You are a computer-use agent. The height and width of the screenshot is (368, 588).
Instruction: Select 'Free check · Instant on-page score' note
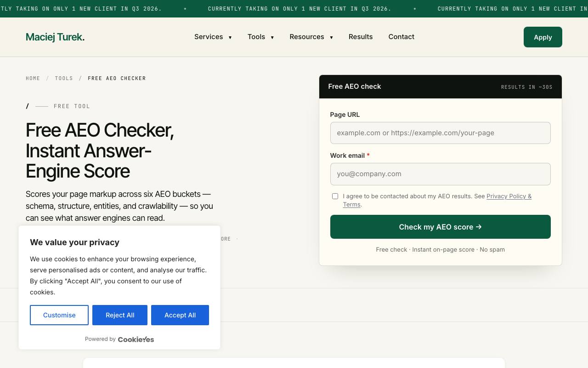click(440, 249)
